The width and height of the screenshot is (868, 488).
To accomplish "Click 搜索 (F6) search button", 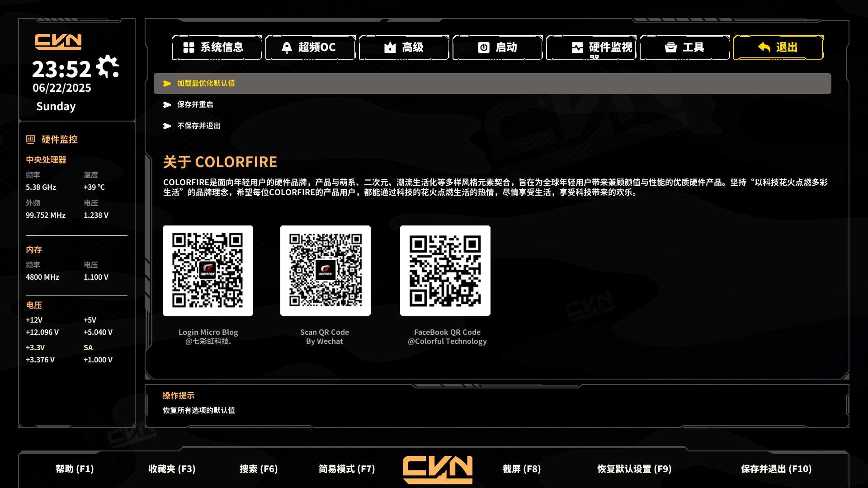I will tap(259, 469).
